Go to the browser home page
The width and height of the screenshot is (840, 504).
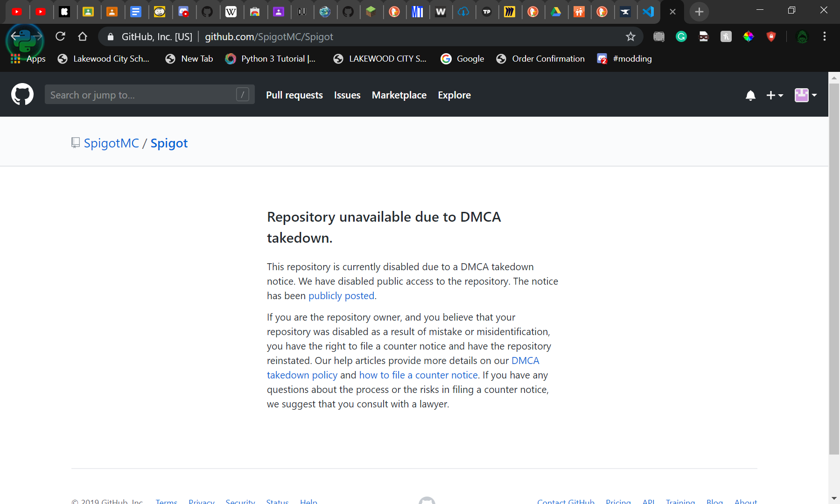pos(83,36)
